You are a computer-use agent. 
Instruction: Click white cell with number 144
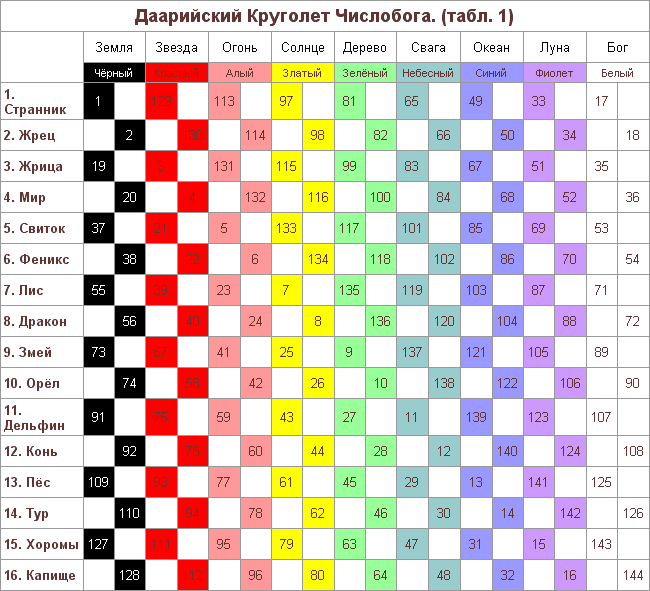point(633,575)
